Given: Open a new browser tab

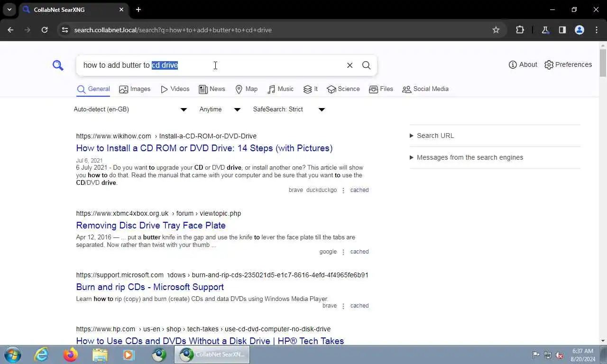Looking at the screenshot, I should [138, 9].
